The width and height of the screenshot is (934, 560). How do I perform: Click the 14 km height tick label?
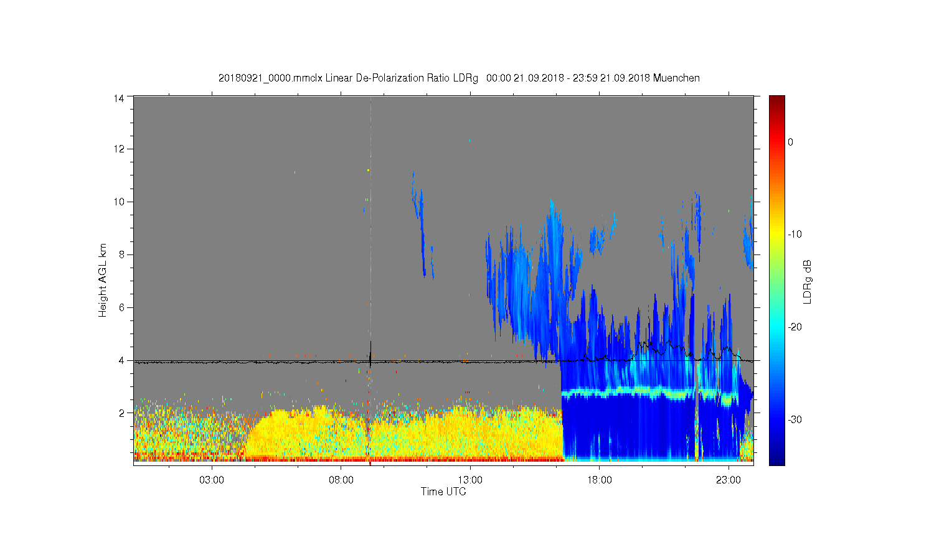pyautogui.click(x=119, y=97)
